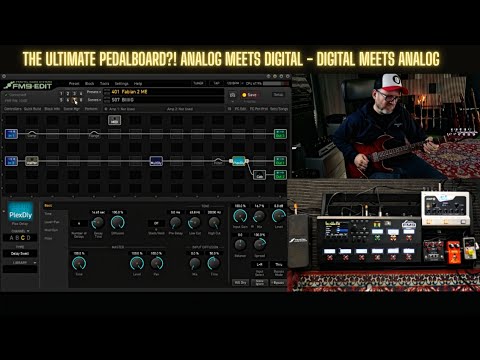Click the Bypass button

pos(278,283)
